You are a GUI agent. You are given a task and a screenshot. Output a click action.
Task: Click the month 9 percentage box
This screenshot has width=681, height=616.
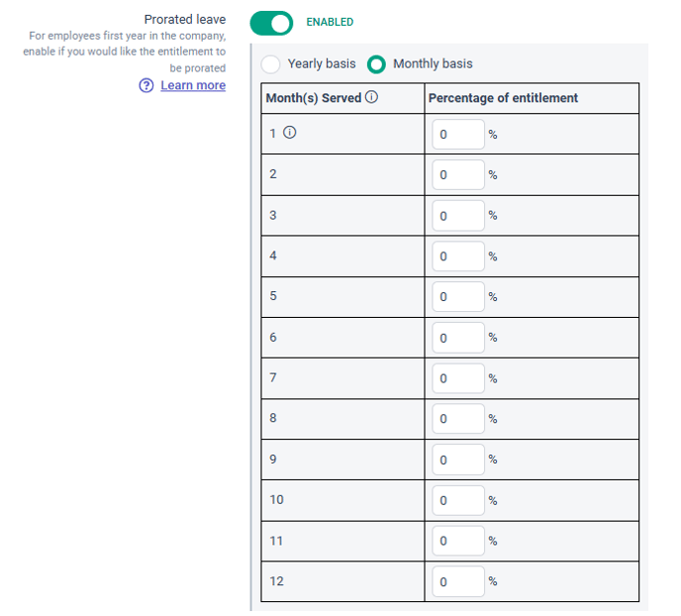(458, 460)
